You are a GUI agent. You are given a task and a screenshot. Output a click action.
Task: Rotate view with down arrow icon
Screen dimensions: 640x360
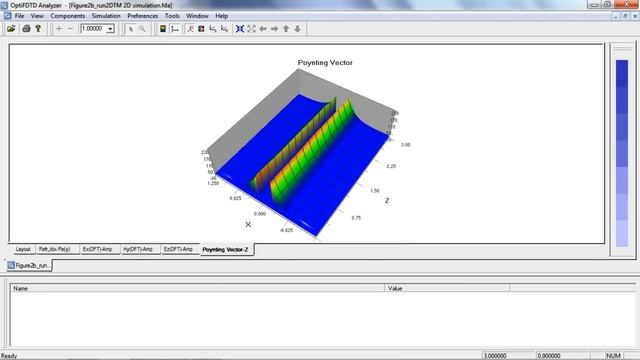298,29
